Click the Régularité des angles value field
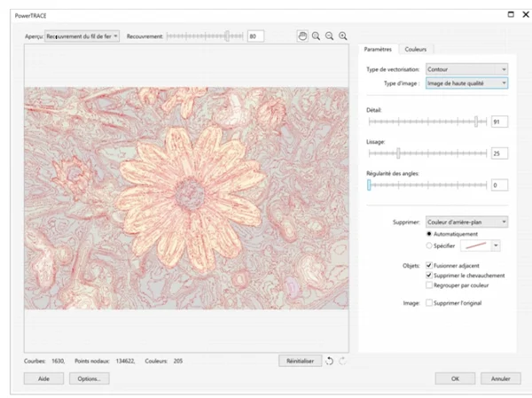 [499, 185]
